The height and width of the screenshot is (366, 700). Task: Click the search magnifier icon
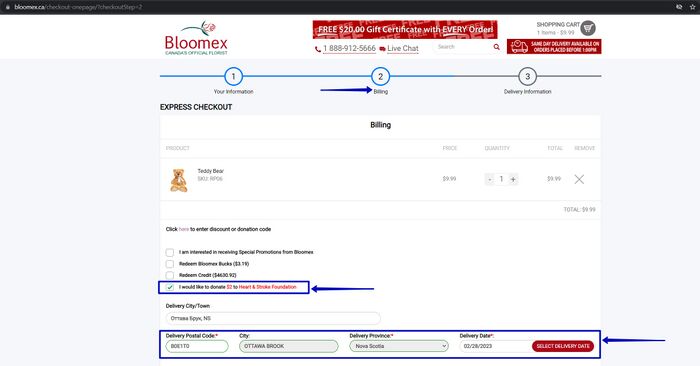click(x=496, y=47)
